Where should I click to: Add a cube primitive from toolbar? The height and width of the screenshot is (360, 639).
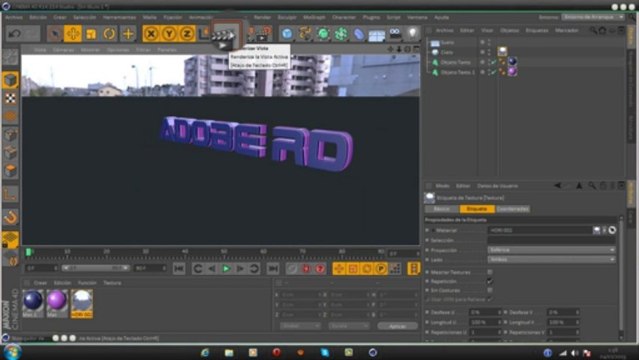287,33
